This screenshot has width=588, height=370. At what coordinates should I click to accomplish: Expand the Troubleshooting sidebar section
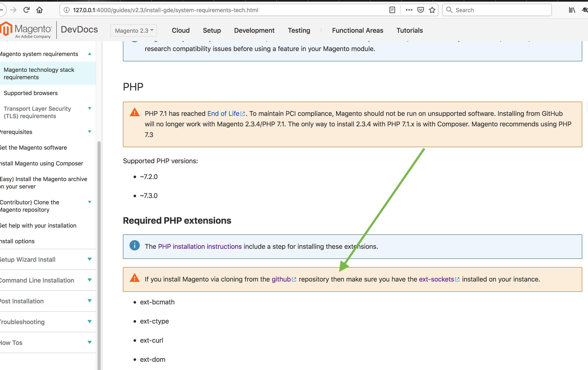(x=90, y=322)
